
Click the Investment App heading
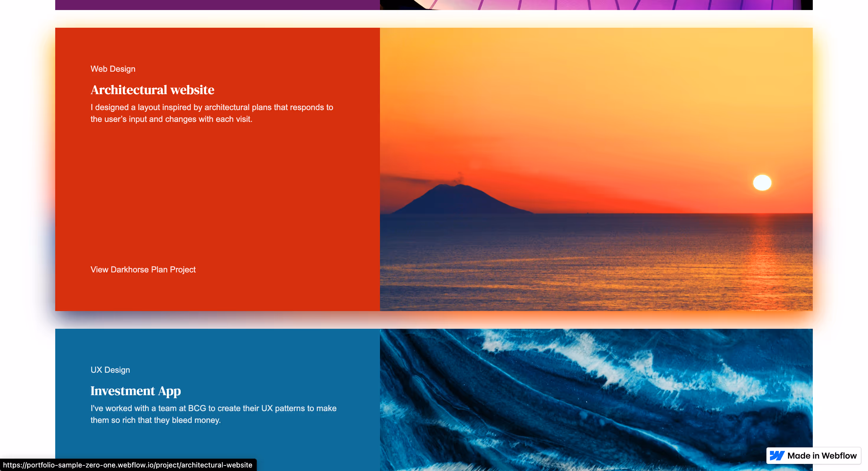136,391
